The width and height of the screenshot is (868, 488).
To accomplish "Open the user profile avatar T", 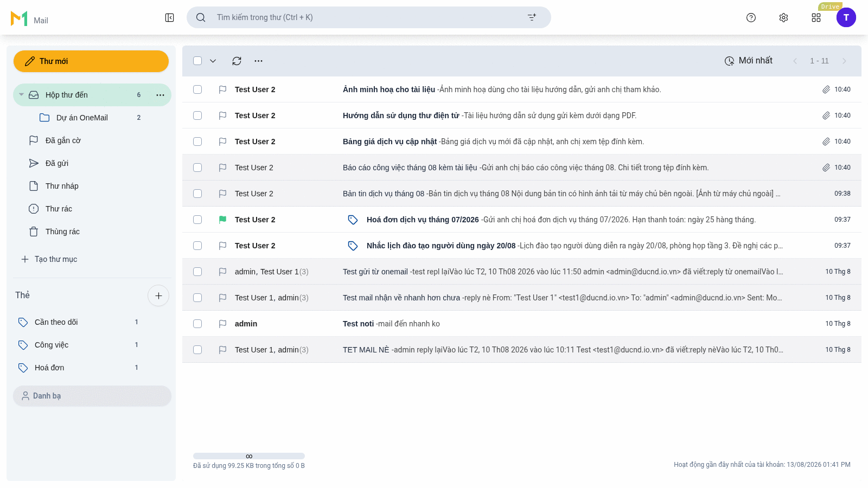I will (x=846, y=17).
